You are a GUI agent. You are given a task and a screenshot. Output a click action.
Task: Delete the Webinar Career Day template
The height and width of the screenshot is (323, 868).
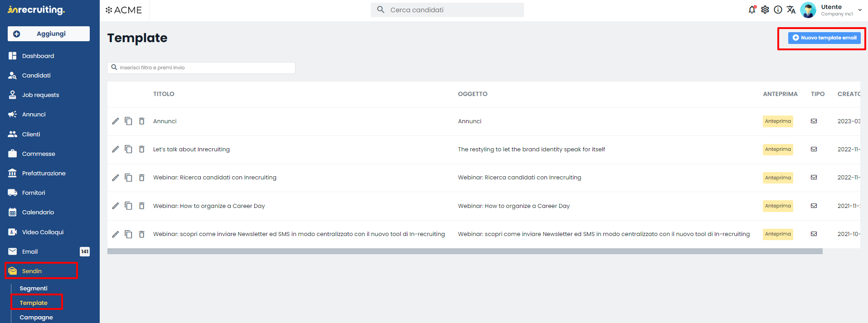[141, 206]
